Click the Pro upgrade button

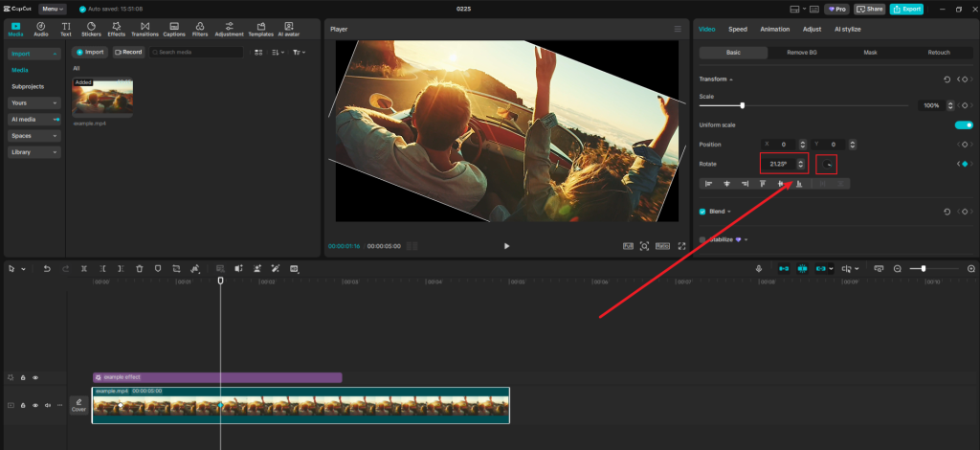(x=836, y=9)
